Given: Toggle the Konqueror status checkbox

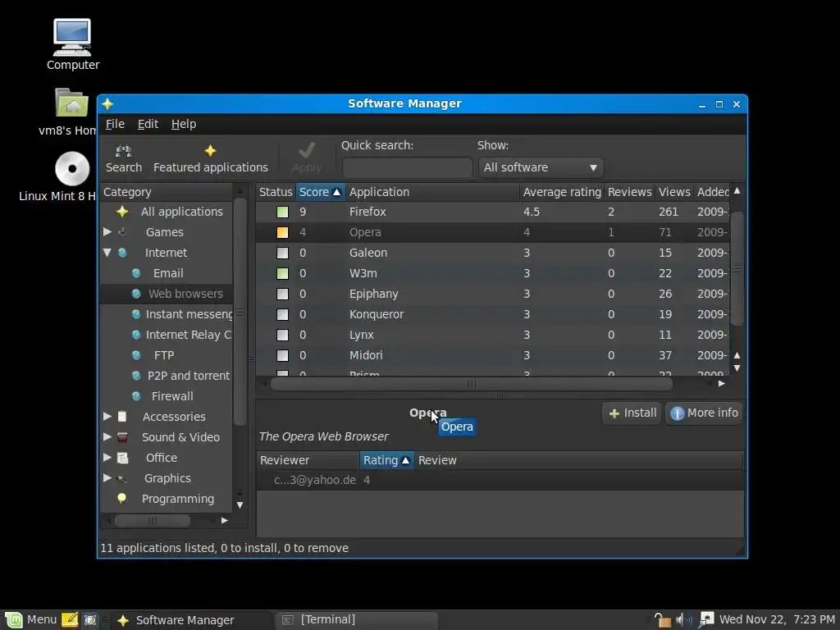Looking at the screenshot, I should coord(282,314).
